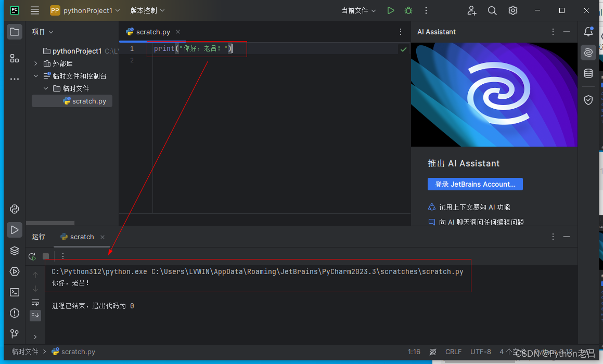Start debugging with the bug icon
This screenshot has height=364, width=603.
click(x=408, y=10)
